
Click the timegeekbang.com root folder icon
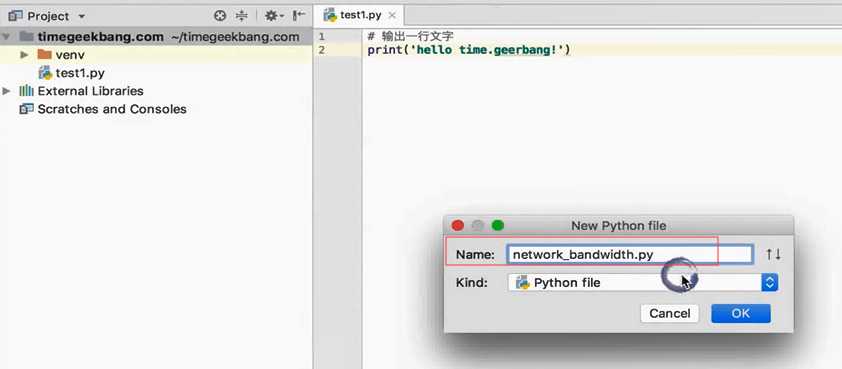tap(26, 37)
